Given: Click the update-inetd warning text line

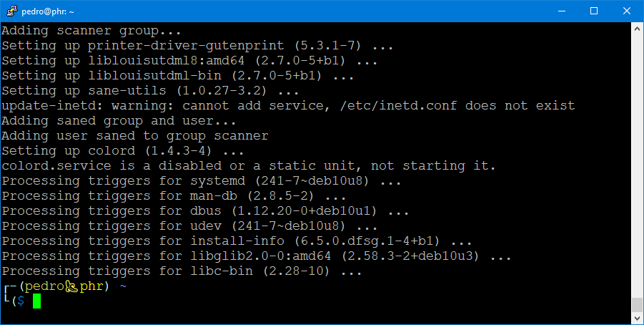Looking at the screenshot, I should click(x=287, y=106).
